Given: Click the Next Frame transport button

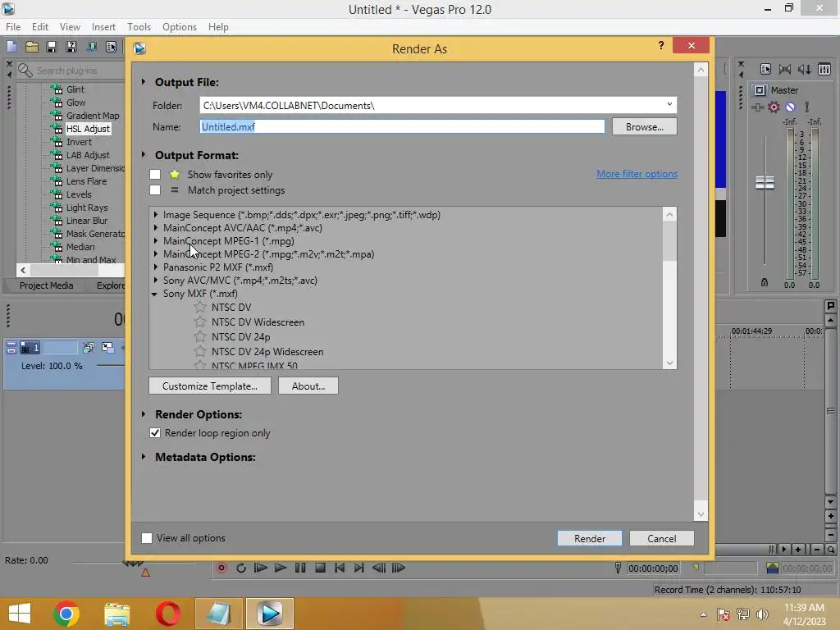Looking at the screenshot, I should click(399, 568).
